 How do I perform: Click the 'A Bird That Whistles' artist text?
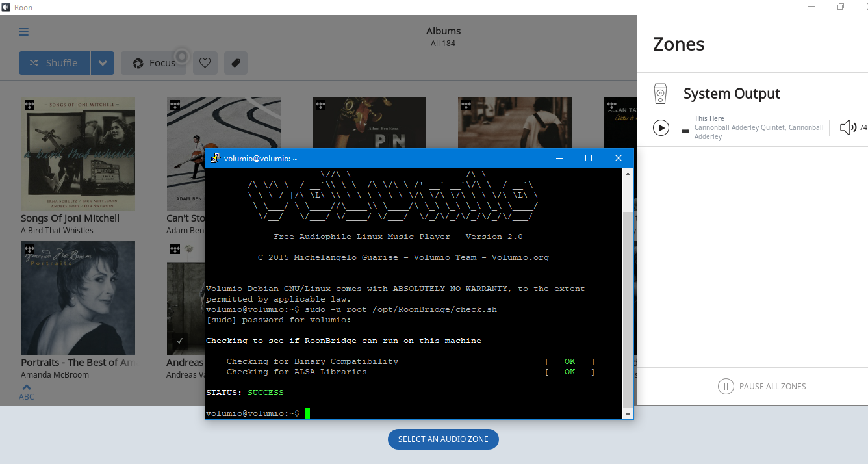pos(57,231)
